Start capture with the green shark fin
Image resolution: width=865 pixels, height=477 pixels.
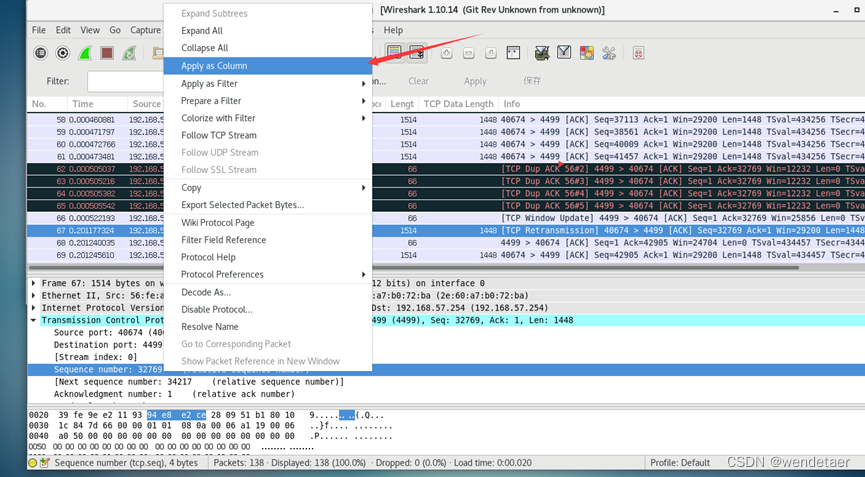(x=85, y=53)
